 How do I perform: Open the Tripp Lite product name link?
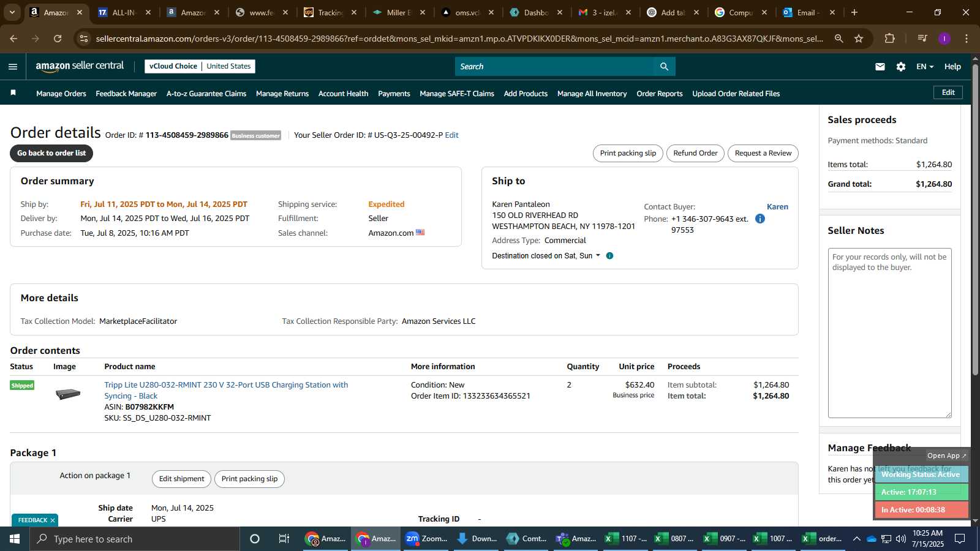point(226,391)
